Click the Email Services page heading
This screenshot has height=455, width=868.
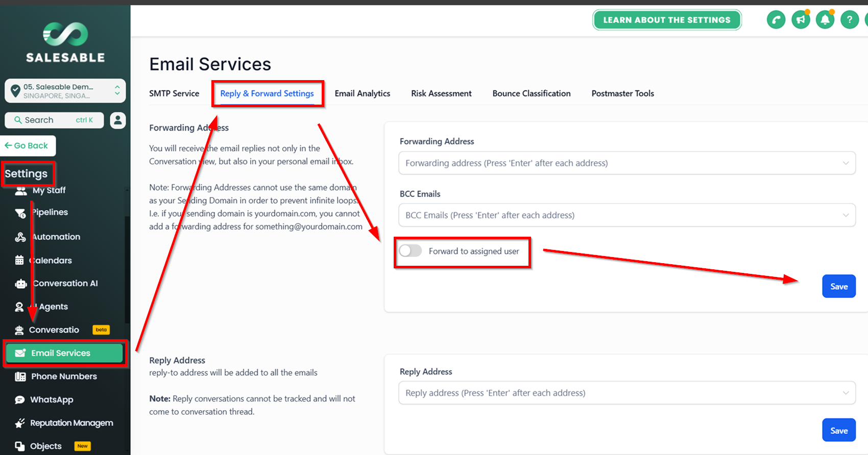[x=210, y=64]
